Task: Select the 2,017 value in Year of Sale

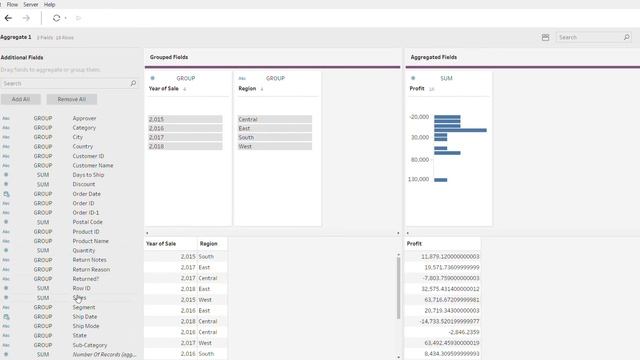Action: [x=185, y=137]
